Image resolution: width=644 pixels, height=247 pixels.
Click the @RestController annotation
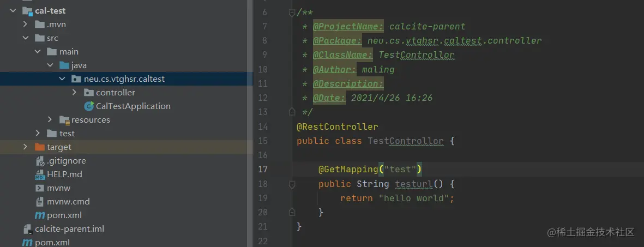(x=337, y=126)
